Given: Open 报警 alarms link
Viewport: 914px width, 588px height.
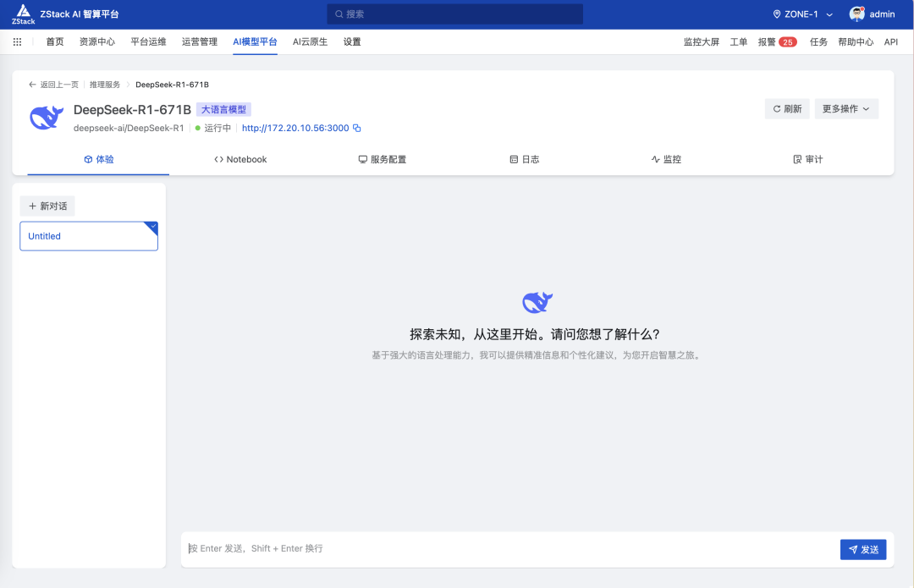Looking at the screenshot, I should click(x=767, y=42).
